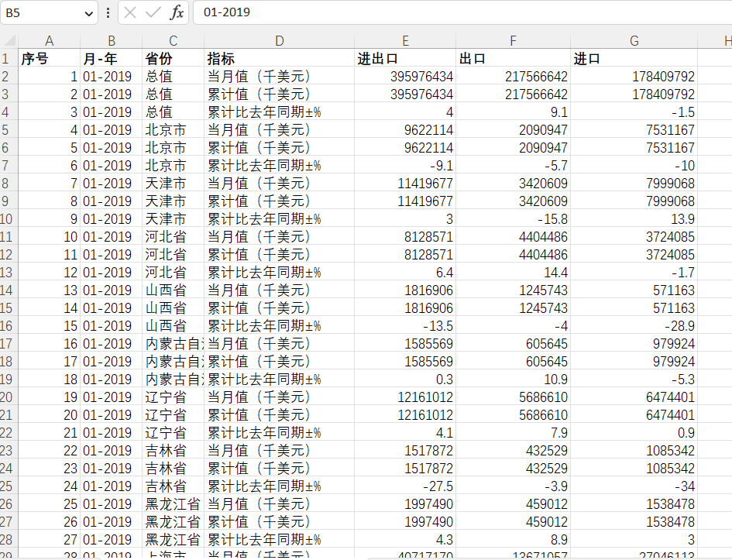Click 天津市 cell in row 8

pos(174,184)
